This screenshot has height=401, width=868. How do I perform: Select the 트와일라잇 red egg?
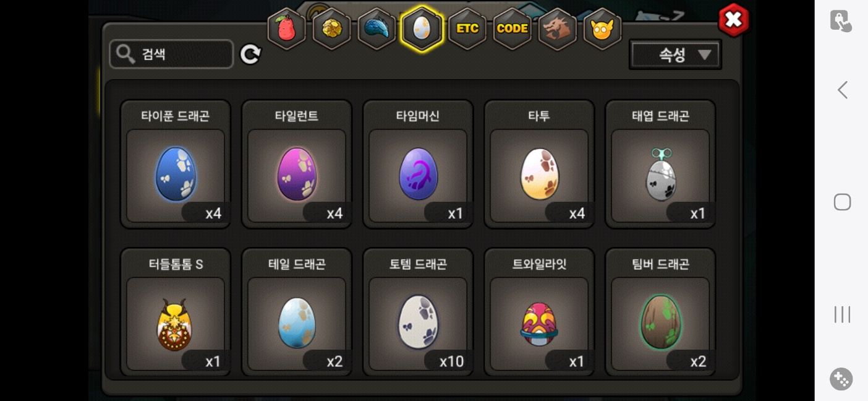[539, 313]
